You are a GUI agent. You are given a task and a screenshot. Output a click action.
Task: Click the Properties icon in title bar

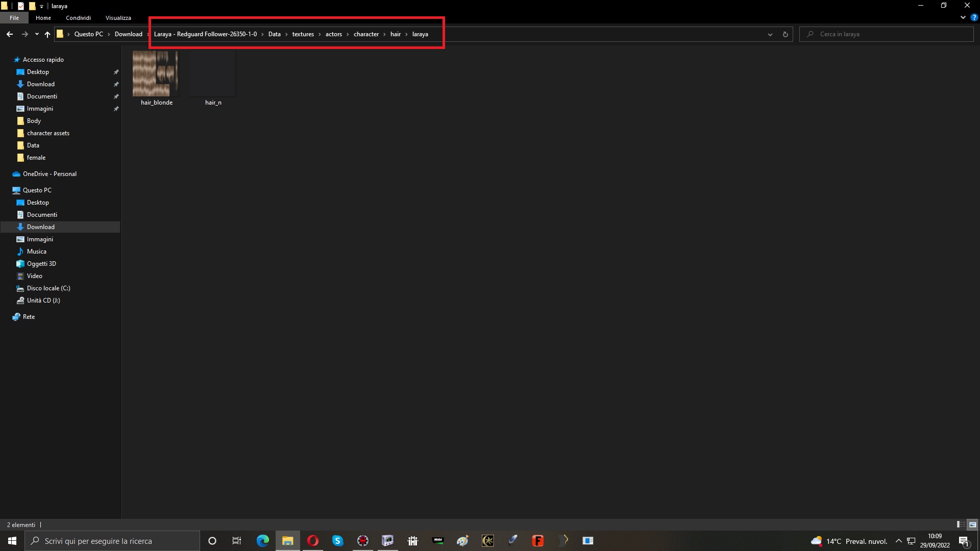[x=21, y=6]
